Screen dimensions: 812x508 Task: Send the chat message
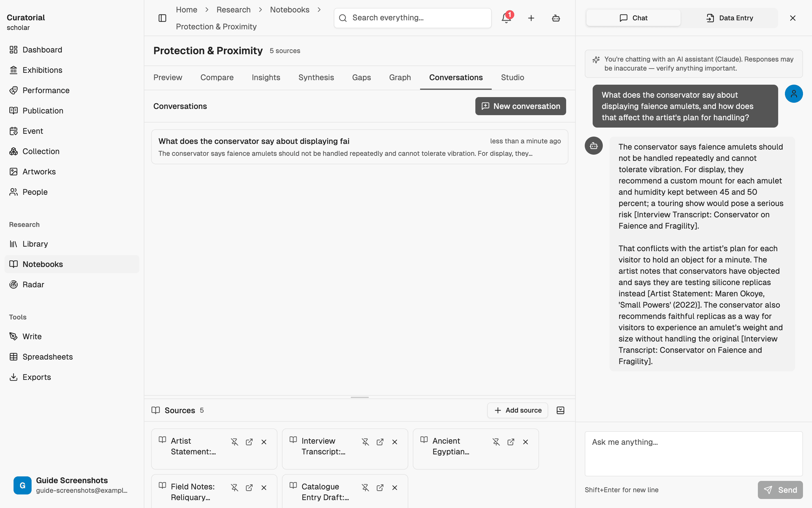tap(780, 490)
